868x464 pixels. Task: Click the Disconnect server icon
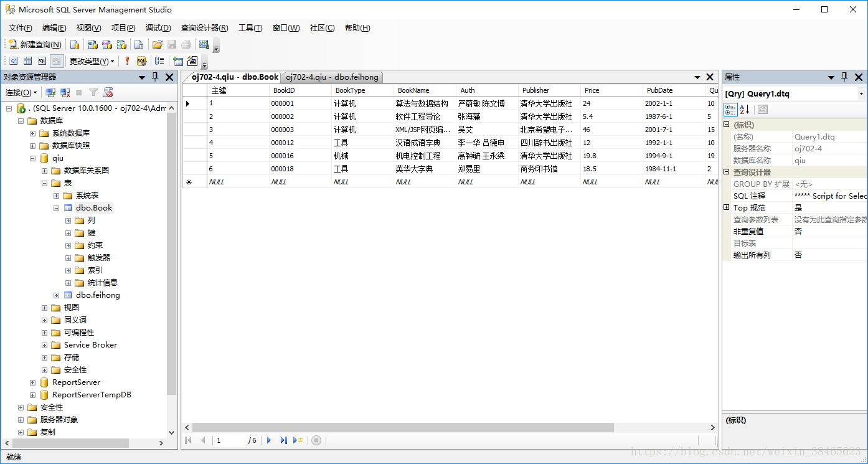point(65,92)
